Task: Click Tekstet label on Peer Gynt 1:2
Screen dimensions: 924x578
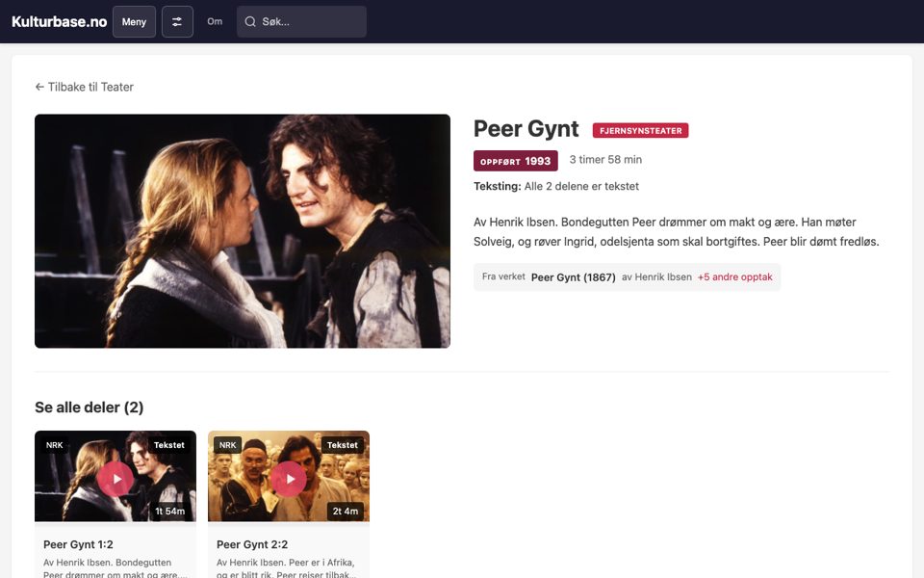Action: 169,445
